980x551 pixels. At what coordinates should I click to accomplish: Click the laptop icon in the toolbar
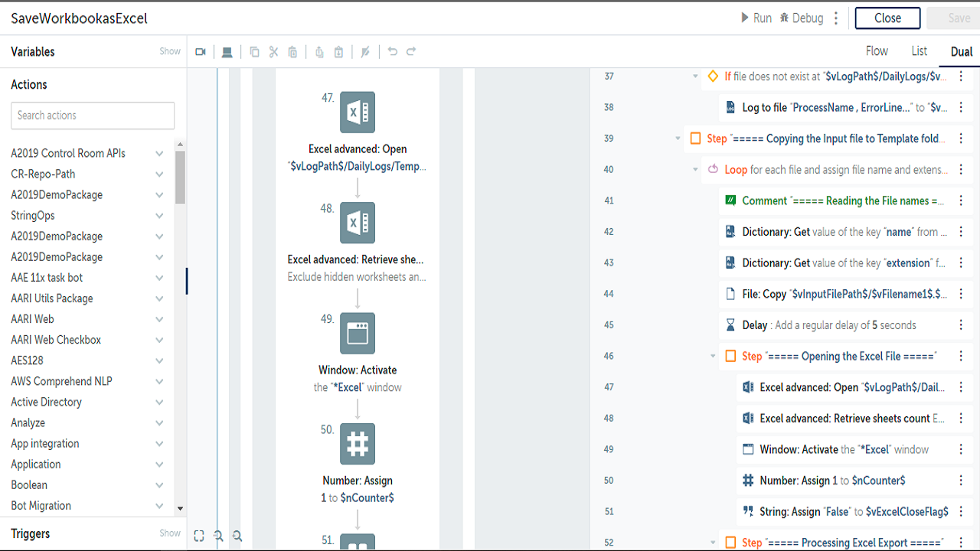(227, 52)
